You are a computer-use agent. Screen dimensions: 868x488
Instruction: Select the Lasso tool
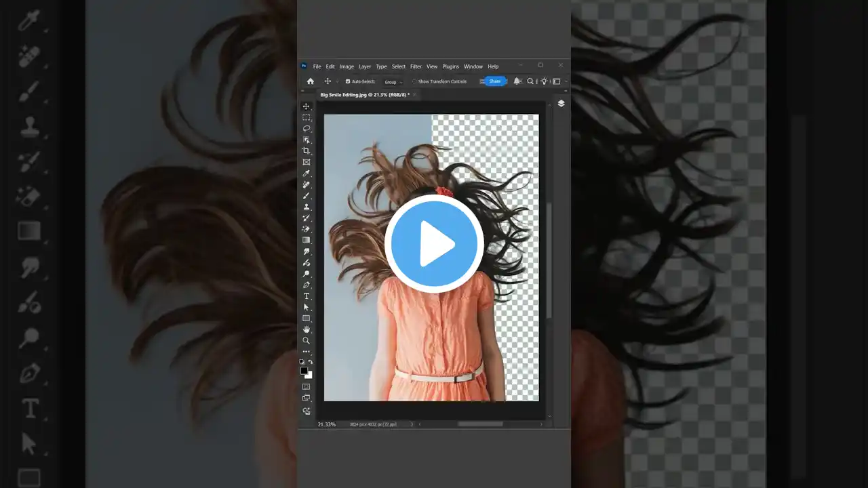pos(307,129)
